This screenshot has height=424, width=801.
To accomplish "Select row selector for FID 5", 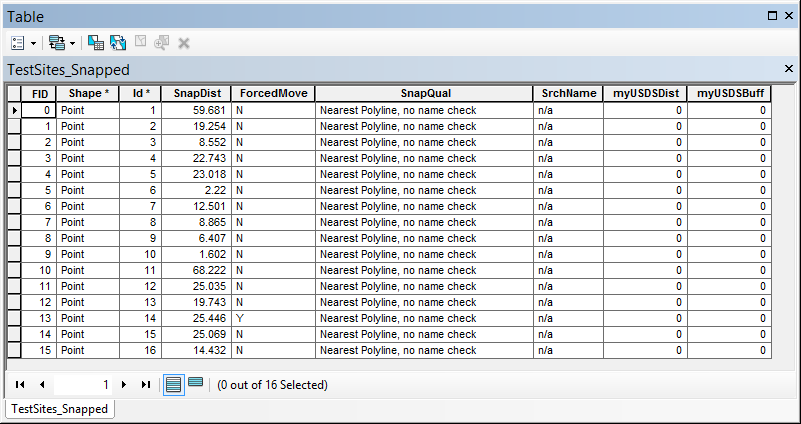I will click(x=14, y=190).
